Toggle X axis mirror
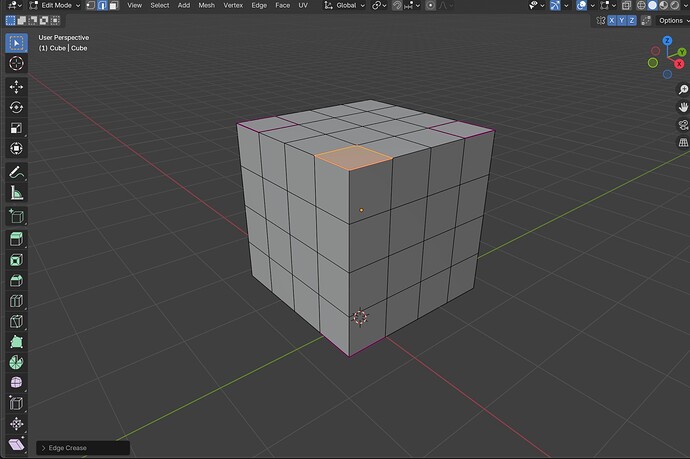The height and width of the screenshot is (459, 690). (612, 21)
